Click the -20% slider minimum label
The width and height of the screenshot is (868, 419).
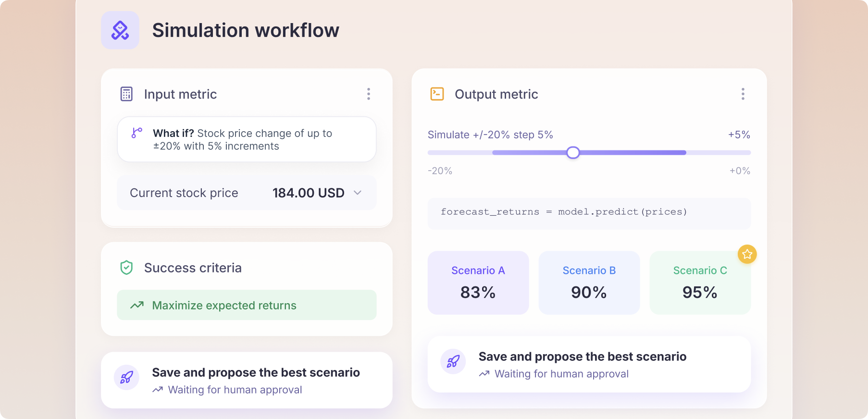[440, 171]
